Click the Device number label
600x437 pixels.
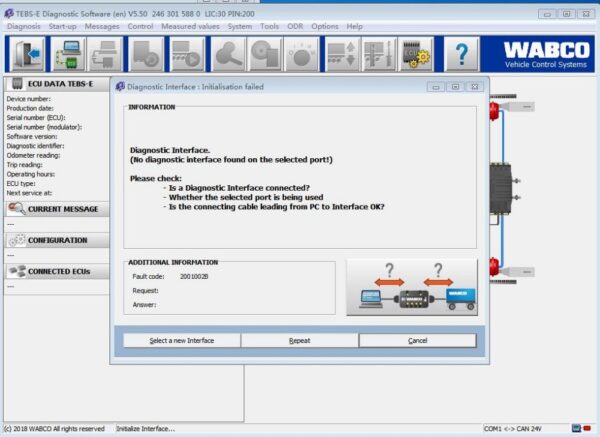click(x=28, y=99)
